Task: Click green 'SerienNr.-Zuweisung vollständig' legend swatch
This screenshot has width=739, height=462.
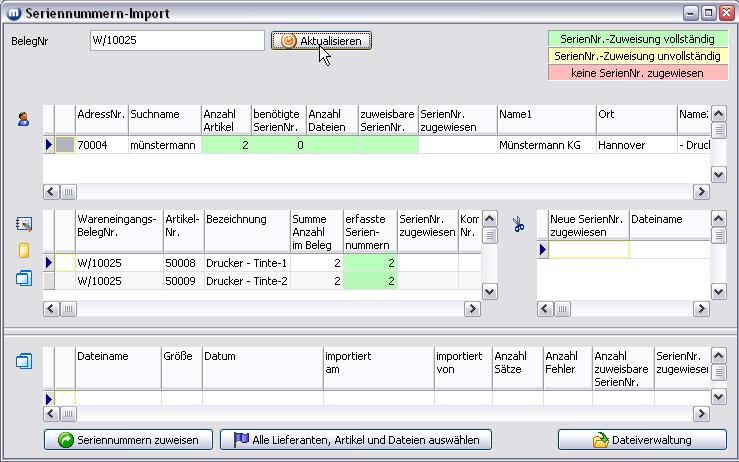Action: (637, 39)
